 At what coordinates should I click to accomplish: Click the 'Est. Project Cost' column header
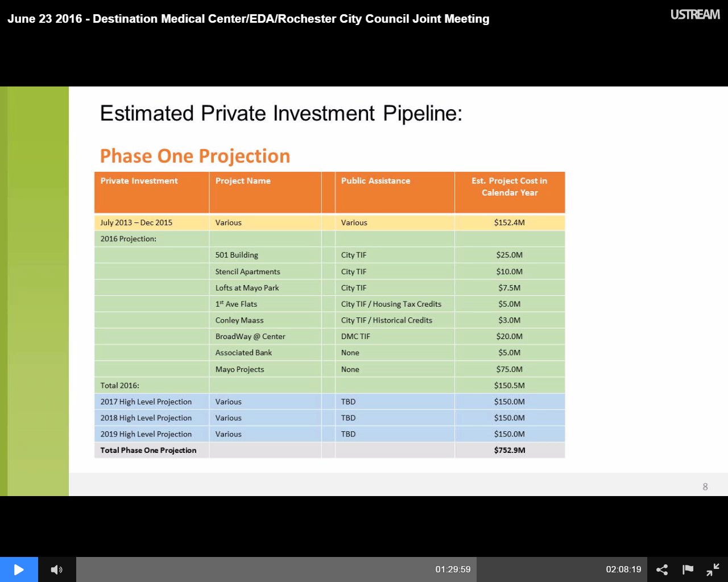pos(509,187)
